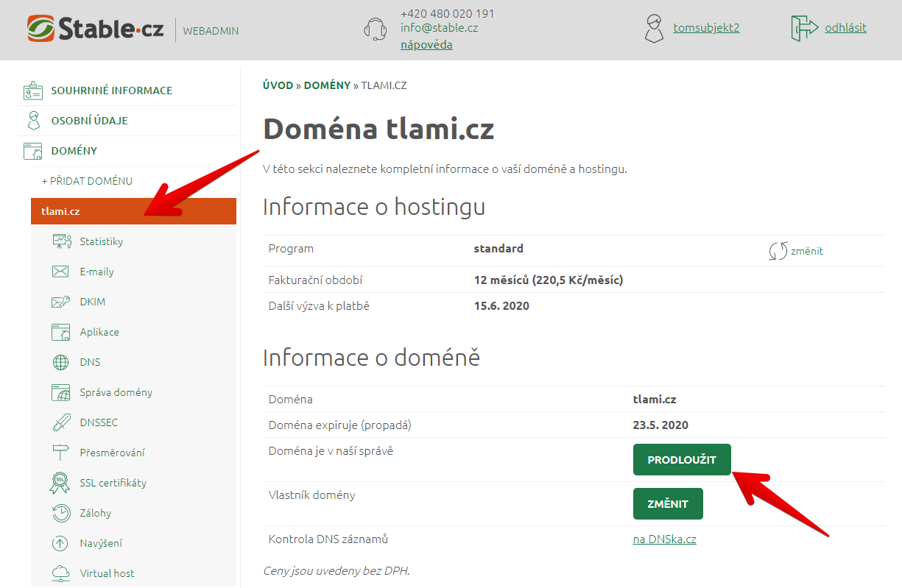The height and width of the screenshot is (588, 902).
Task: Click the Doména tlami.cz heading
Action: [378, 129]
